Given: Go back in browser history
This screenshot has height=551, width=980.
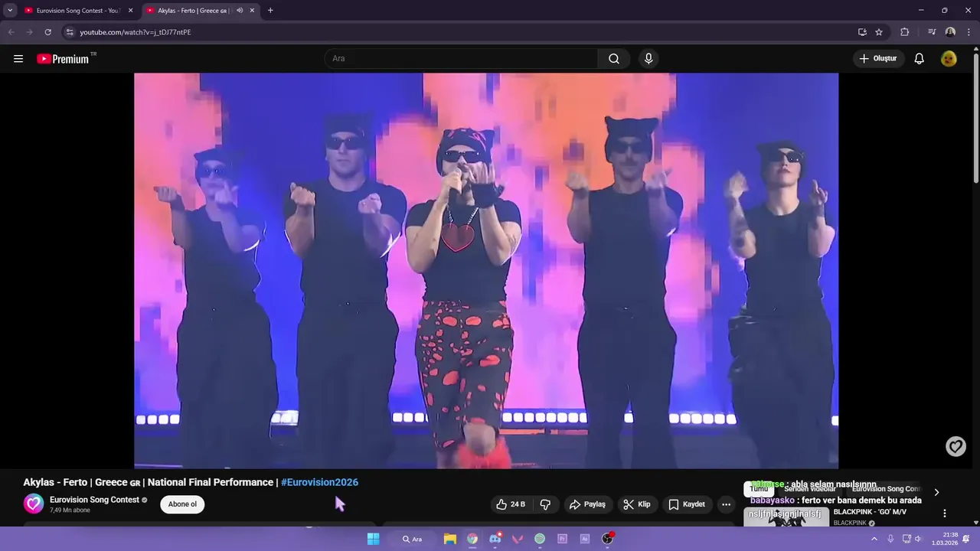Looking at the screenshot, I should tap(11, 32).
